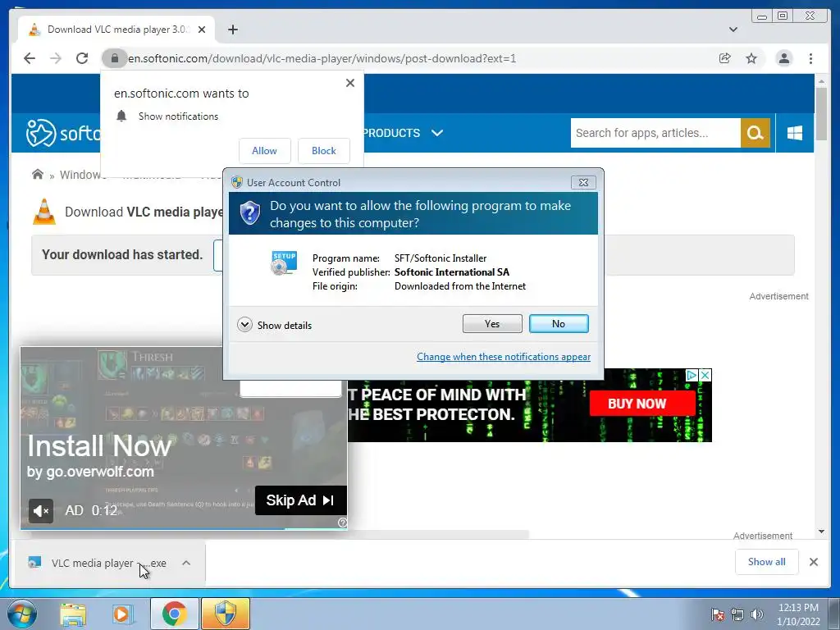The height and width of the screenshot is (630, 840).
Task: Launch Windows Media Player from taskbar
Action: click(x=121, y=614)
